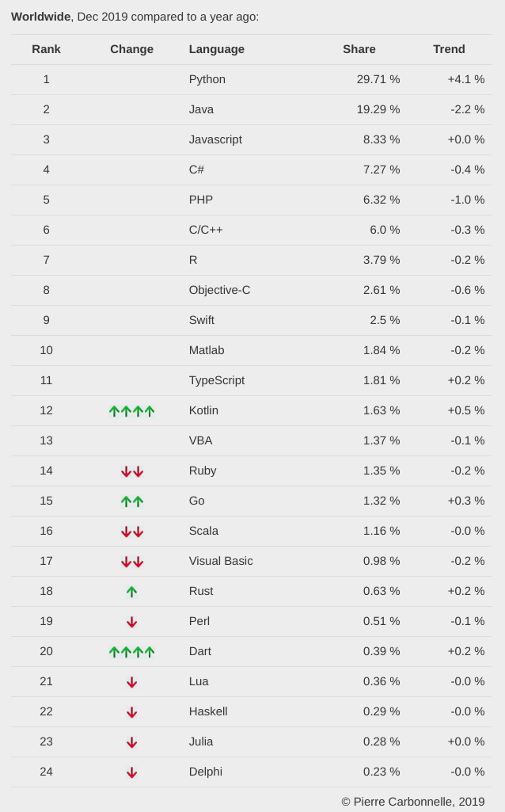Click the Trend column header
This screenshot has height=812, width=505.
point(449,49)
